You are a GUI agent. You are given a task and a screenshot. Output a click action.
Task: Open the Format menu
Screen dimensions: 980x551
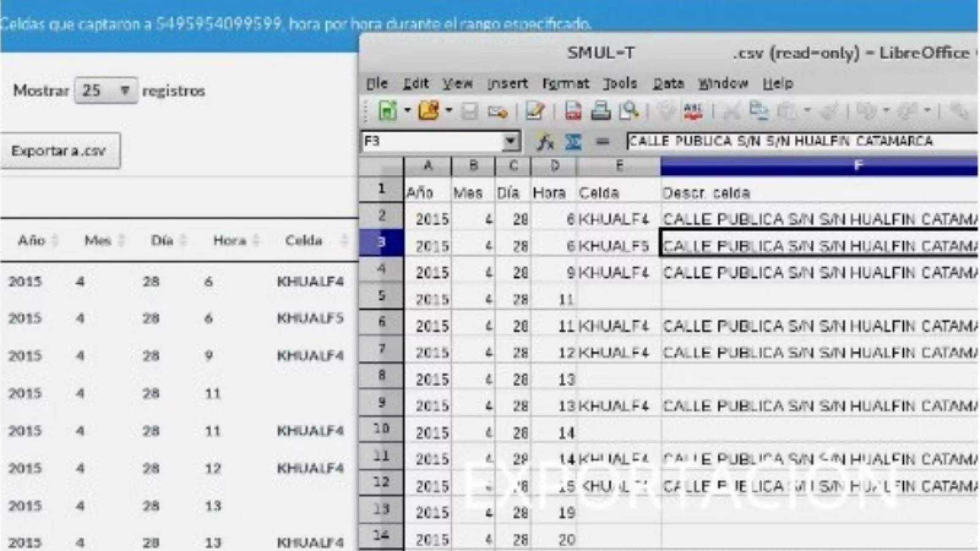(565, 83)
